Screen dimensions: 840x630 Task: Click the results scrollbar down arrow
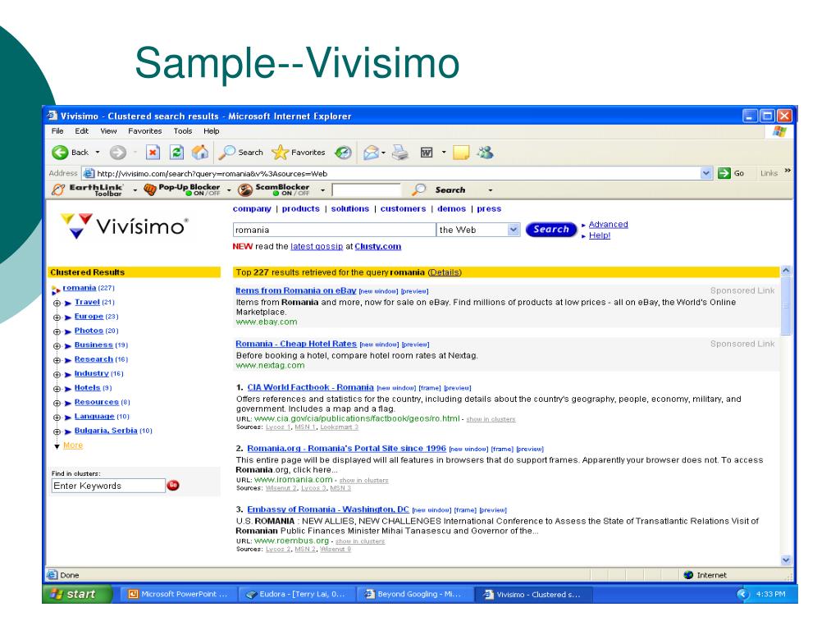click(786, 560)
